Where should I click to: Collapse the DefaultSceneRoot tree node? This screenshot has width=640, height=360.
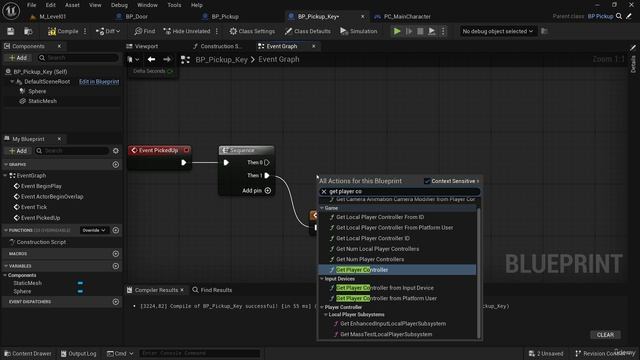[12, 82]
